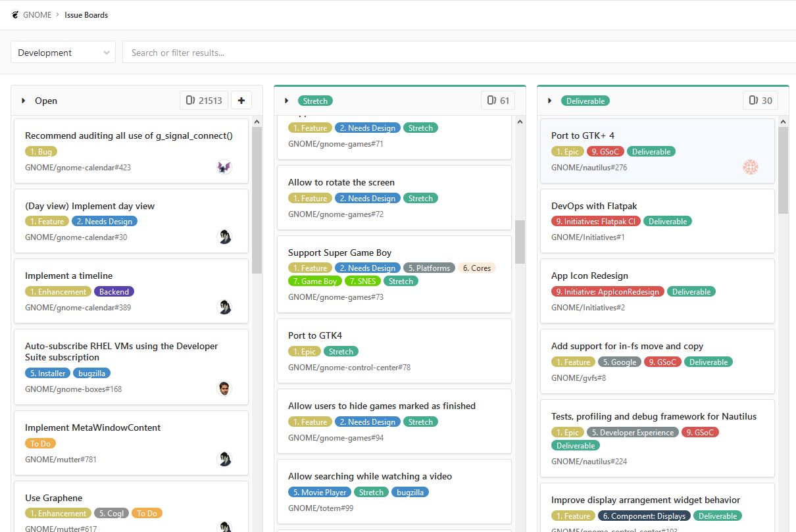Open assignee avatar on gnome-calendar#389 card
This screenshot has width=796, height=532.
(x=224, y=307)
